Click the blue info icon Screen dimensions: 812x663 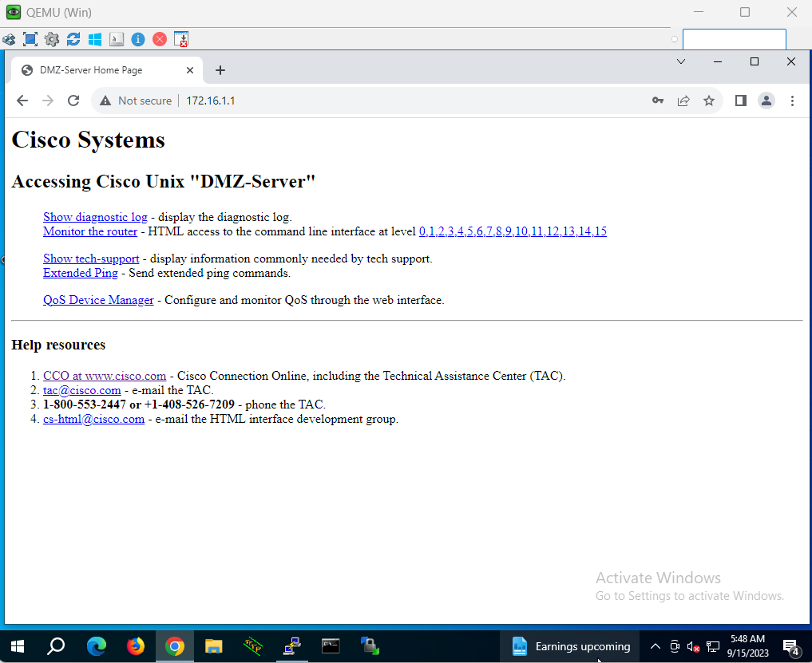point(138,39)
